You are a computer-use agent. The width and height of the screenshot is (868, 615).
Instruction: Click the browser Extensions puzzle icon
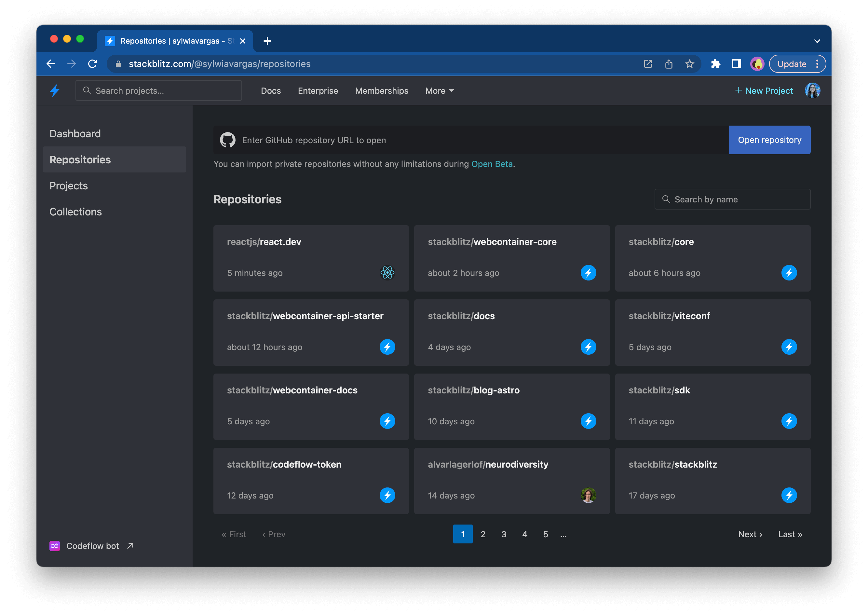coord(715,64)
